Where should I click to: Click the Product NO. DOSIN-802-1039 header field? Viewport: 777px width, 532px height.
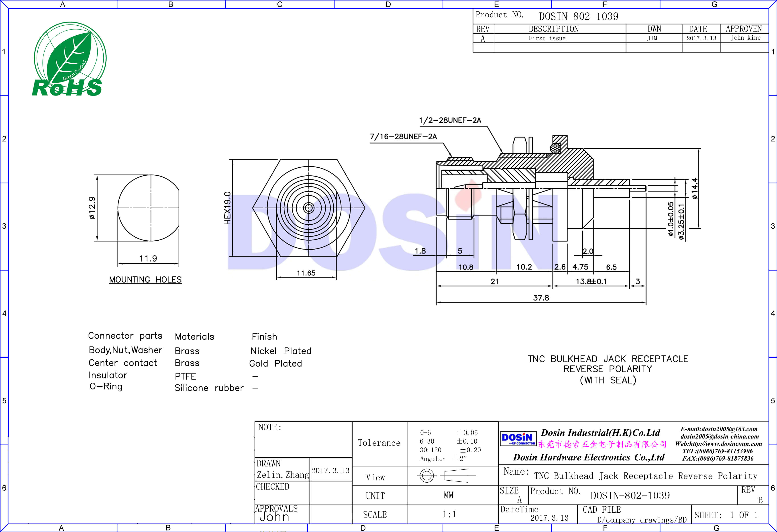(578, 16)
